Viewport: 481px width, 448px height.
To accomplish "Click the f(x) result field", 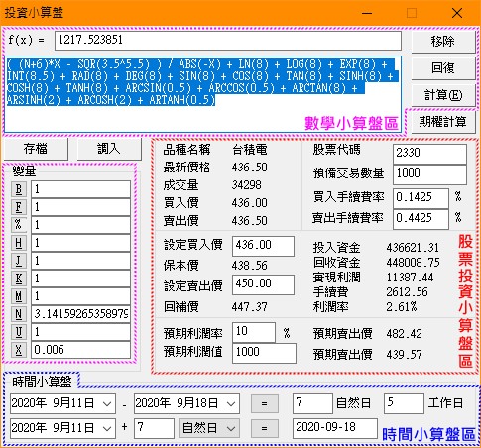I will coord(228,41).
